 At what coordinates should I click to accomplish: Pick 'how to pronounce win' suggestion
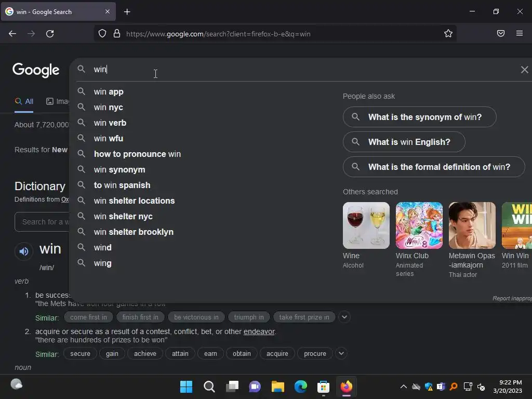coord(137,154)
